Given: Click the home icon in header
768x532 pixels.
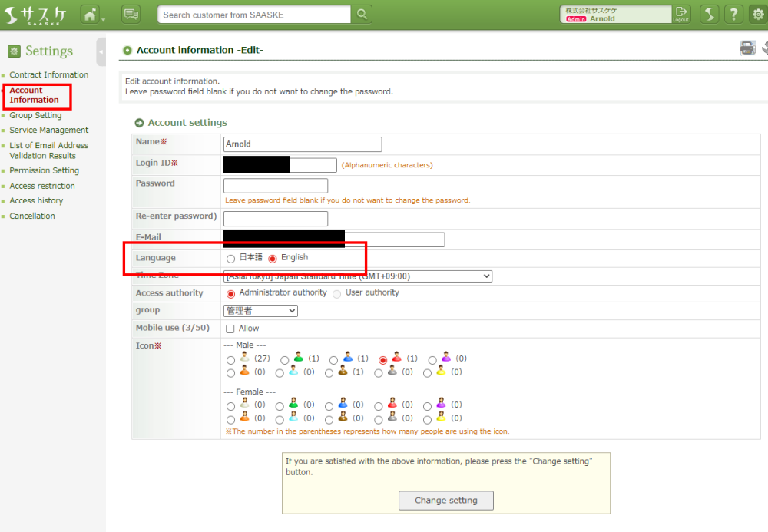Looking at the screenshot, I should coord(91,14).
